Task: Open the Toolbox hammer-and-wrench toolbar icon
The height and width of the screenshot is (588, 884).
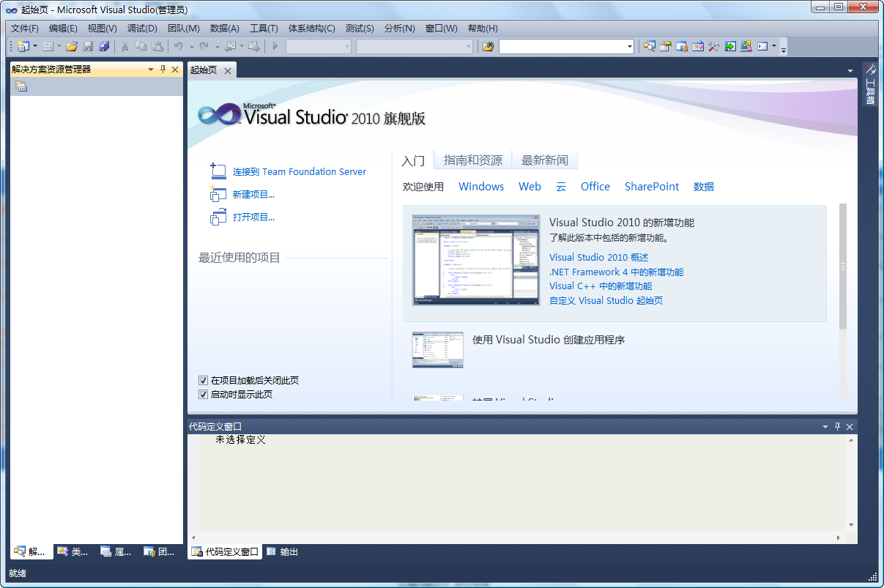Action: 714,46
